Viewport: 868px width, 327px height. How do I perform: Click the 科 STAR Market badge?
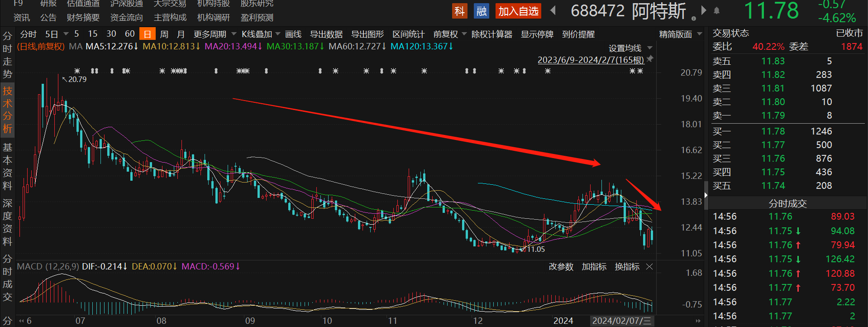(x=459, y=11)
